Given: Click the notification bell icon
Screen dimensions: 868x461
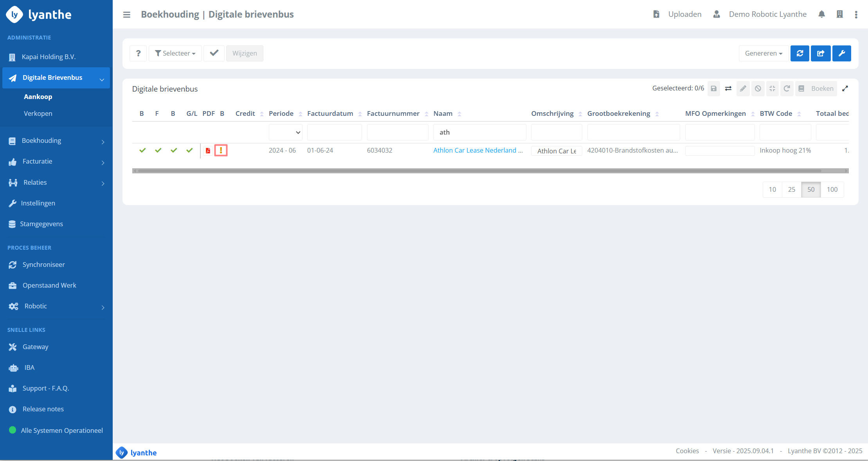Looking at the screenshot, I should (x=821, y=14).
